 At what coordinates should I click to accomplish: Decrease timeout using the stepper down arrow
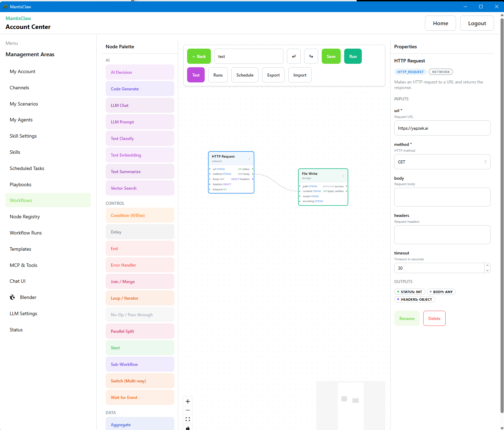487,270
